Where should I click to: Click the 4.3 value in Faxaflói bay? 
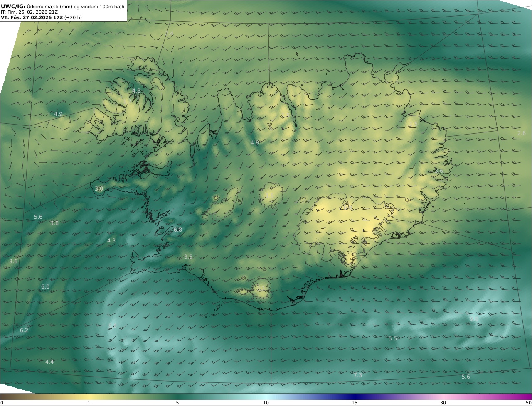(111, 240)
